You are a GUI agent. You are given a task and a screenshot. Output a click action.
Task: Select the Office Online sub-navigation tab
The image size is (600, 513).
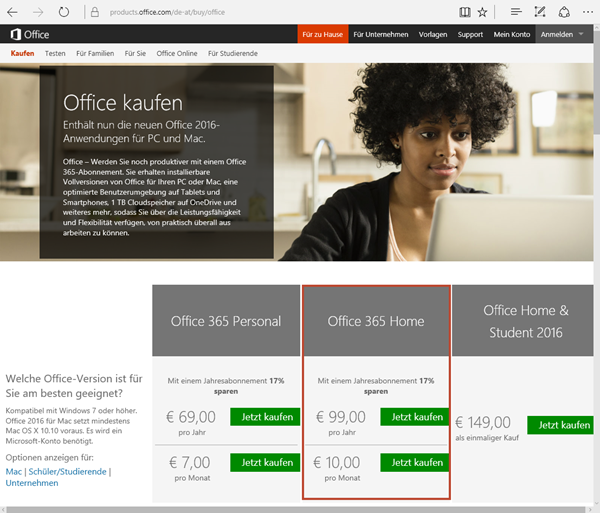pos(177,54)
